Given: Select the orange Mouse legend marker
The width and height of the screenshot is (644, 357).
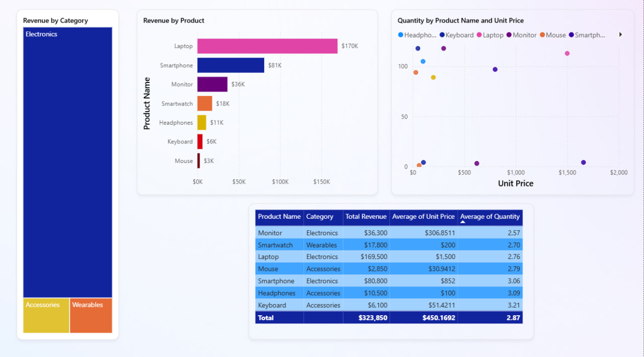Looking at the screenshot, I should pyautogui.click(x=542, y=35).
